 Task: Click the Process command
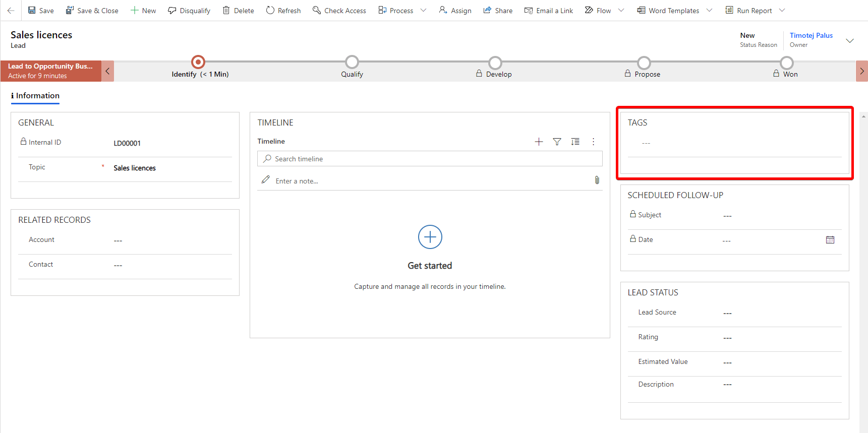[x=396, y=10]
